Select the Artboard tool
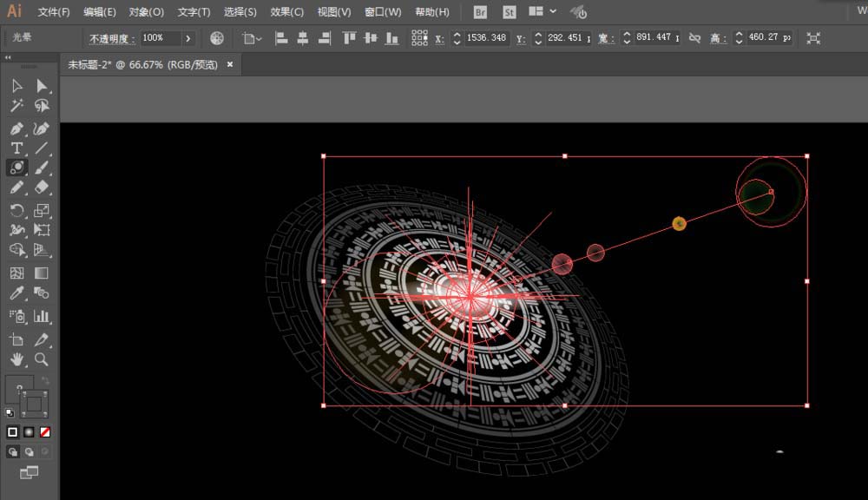This screenshot has height=500, width=868. tap(16, 339)
